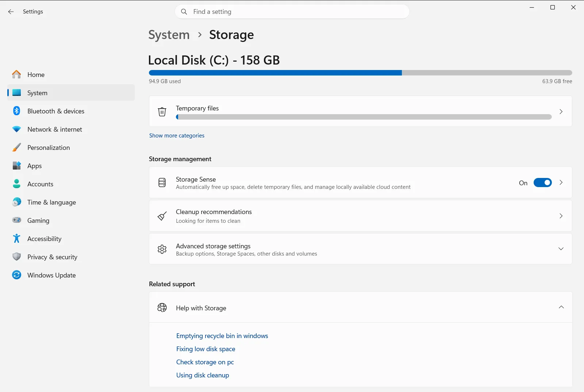Viewport: 584px width, 392px height.
Task: Maximize the Settings window
Action: point(553,7)
